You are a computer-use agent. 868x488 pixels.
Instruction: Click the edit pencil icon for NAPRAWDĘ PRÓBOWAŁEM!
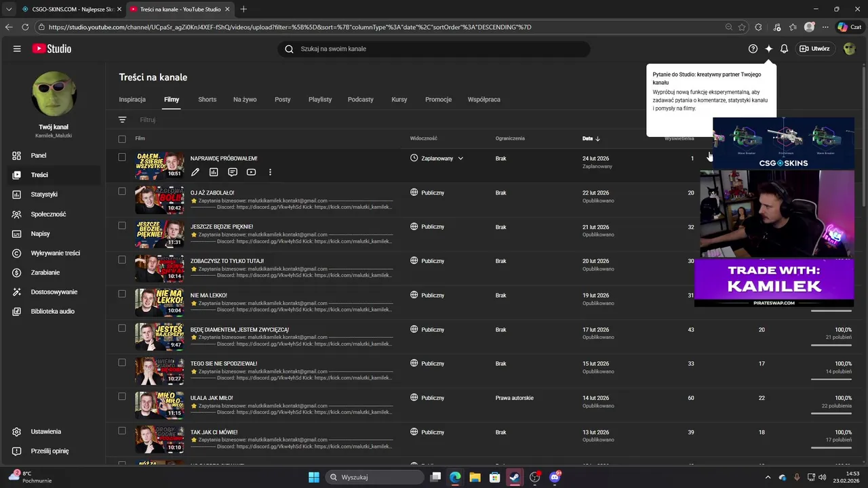pyautogui.click(x=195, y=172)
